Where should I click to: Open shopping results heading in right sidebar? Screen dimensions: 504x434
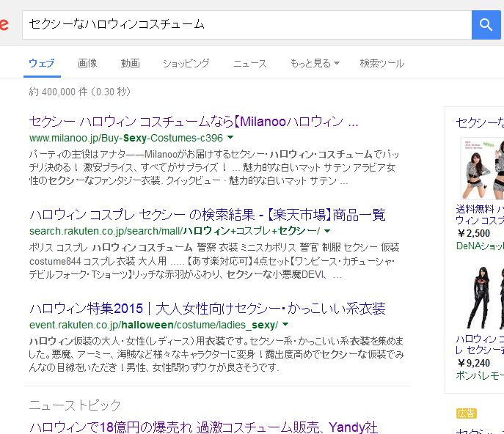pyautogui.click(x=480, y=122)
